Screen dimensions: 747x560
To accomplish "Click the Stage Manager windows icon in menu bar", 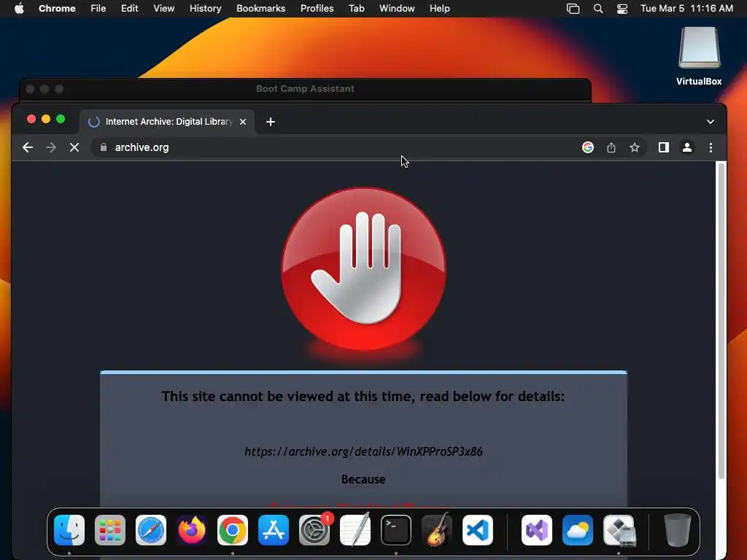I will (x=573, y=9).
